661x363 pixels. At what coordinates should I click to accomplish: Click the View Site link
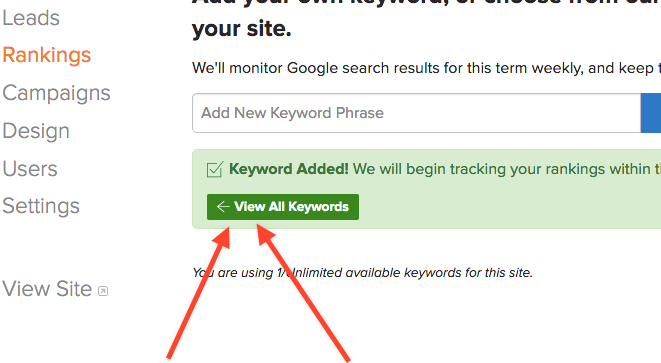47,289
